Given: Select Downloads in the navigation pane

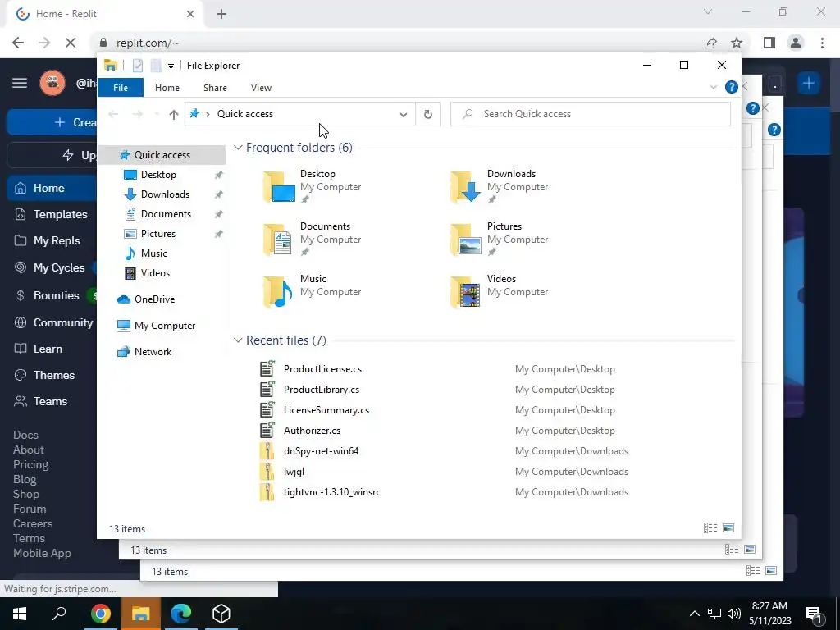Looking at the screenshot, I should click(x=164, y=194).
